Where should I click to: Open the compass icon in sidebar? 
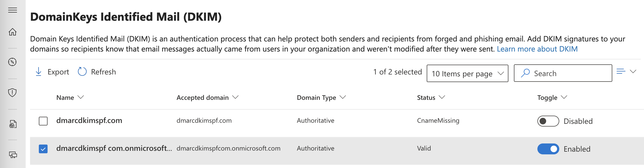pyautogui.click(x=12, y=62)
